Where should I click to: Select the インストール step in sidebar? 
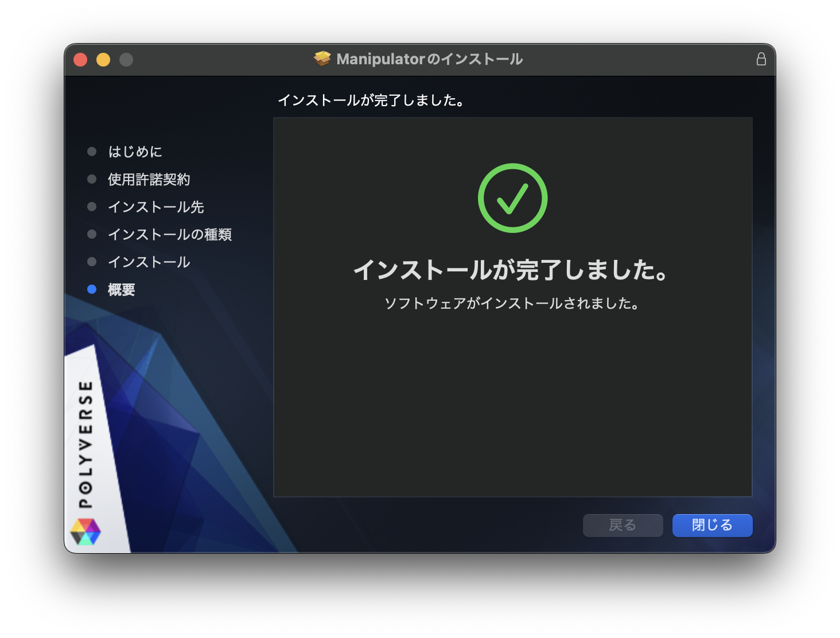tap(149, 262)
